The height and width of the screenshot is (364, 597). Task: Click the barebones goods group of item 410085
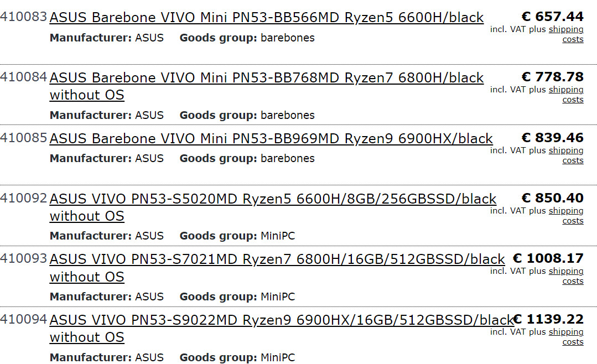click(x=288, y=158)
